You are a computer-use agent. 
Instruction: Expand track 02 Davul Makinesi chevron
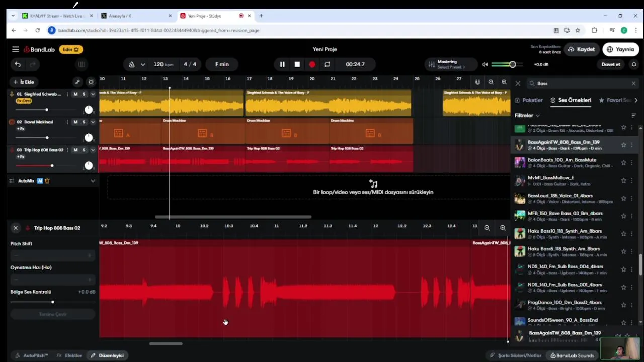(93, 122)
